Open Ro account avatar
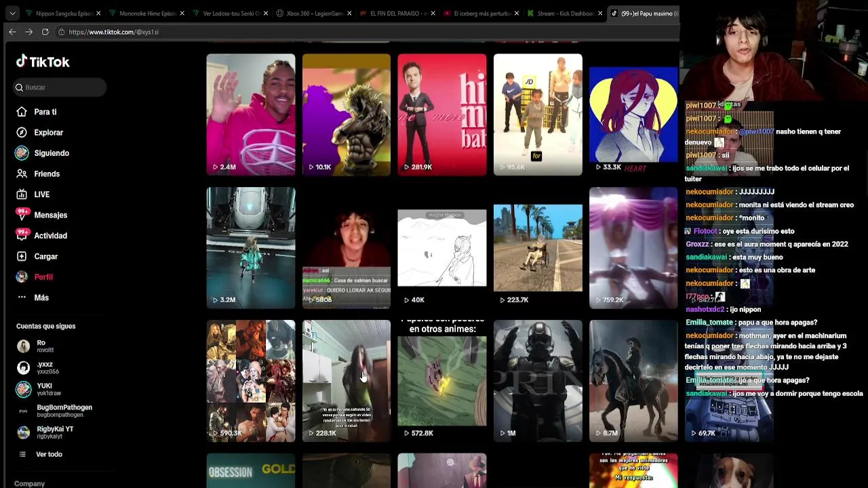Viewport: 868px width, 488px height. coord(24,346)
